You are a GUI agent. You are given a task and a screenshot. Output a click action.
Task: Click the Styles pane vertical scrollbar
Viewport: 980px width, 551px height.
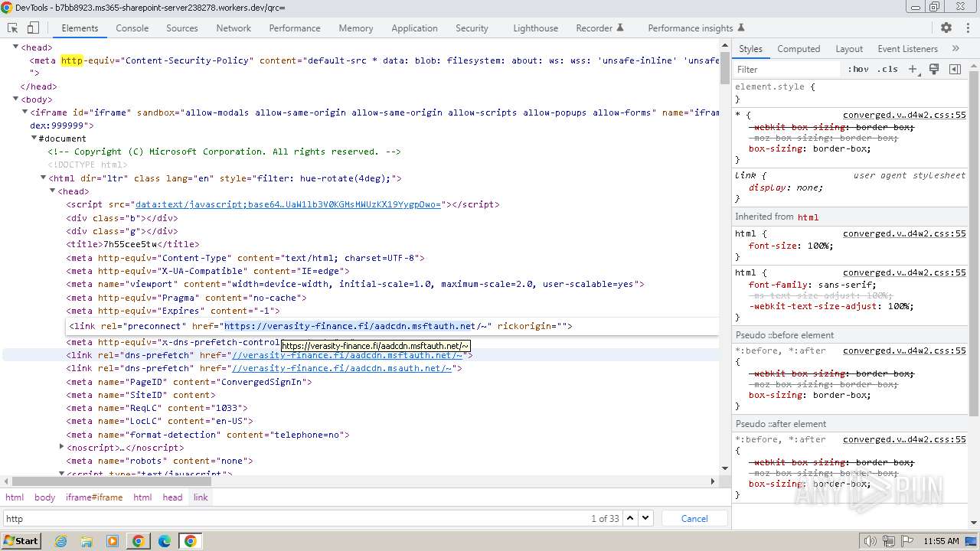point(974,245)
